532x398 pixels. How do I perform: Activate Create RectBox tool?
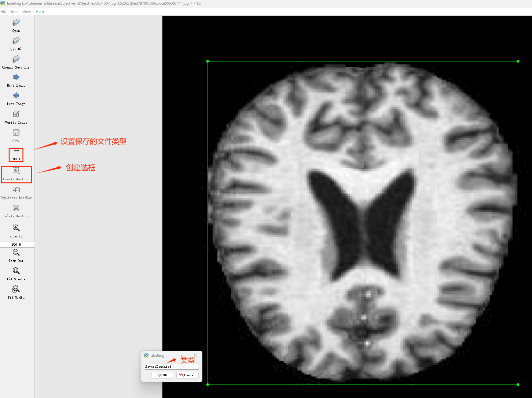coord(17,174)
